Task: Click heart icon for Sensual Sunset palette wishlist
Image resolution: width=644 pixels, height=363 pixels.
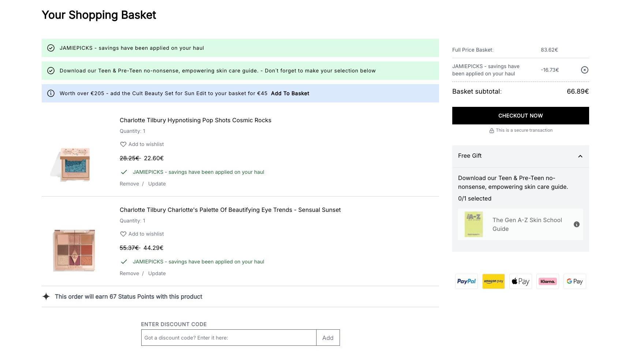Action: pos(123,234)
